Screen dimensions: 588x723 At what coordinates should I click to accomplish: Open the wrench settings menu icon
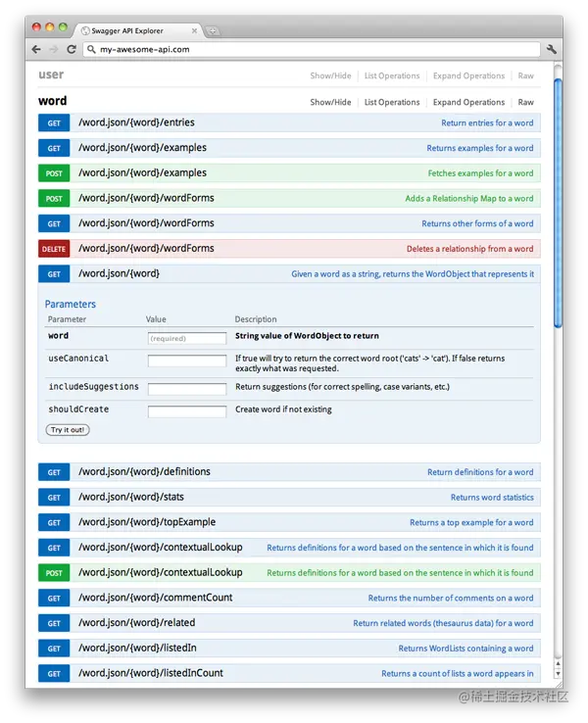[x=552, y=49]
